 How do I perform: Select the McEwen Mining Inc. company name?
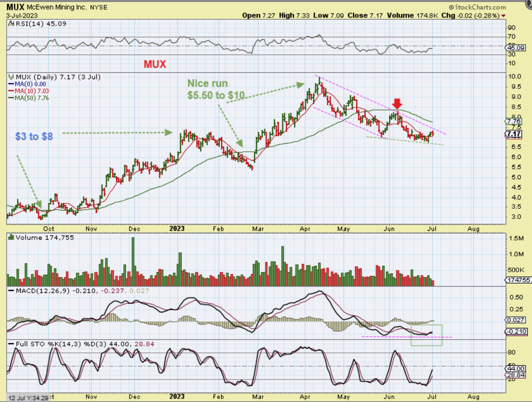pos(56,8)
